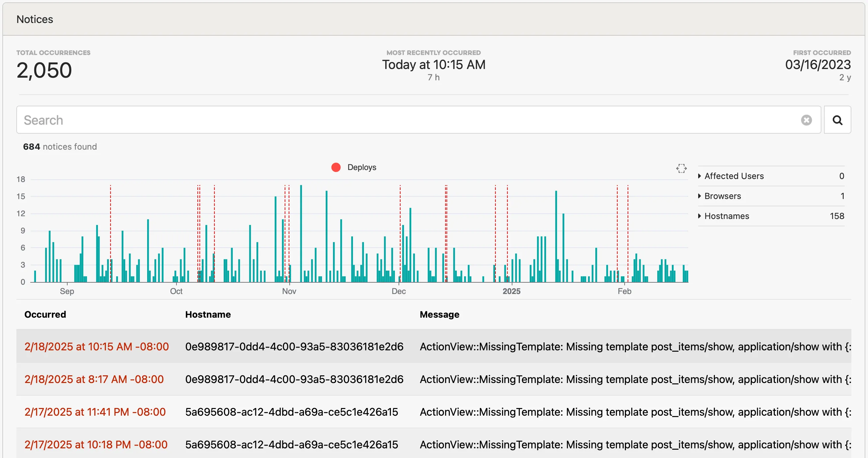The image size is (868, 458).
Task: Click hostname 5a695608-ac12-4dbd-a69a-ce5c1e426a15 in third row
Action: tap(291, 412)
